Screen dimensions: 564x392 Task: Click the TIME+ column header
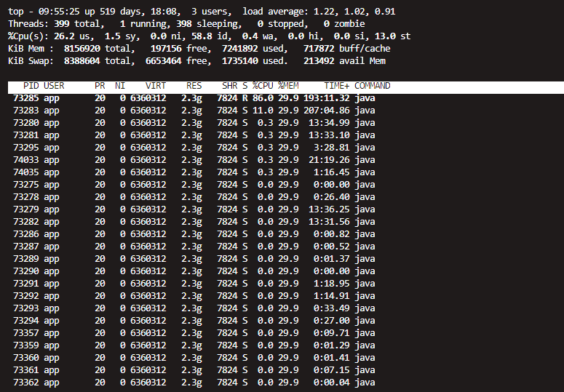coord(337,86)
